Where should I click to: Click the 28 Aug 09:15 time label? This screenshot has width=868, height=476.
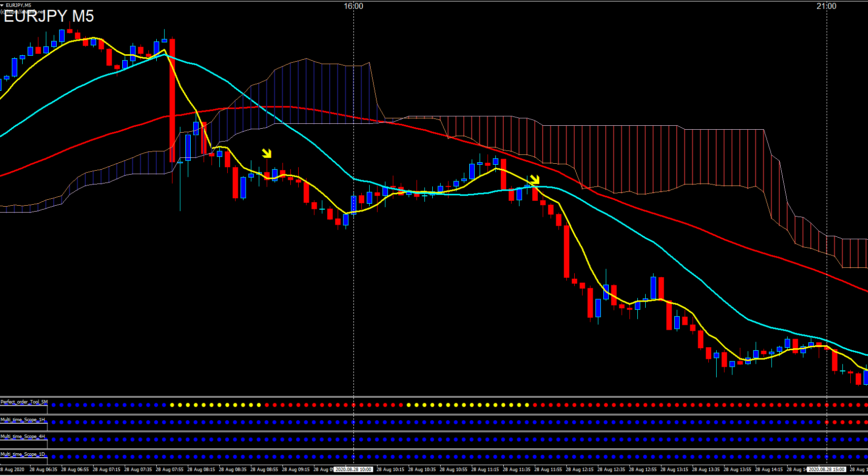[296, 470]
